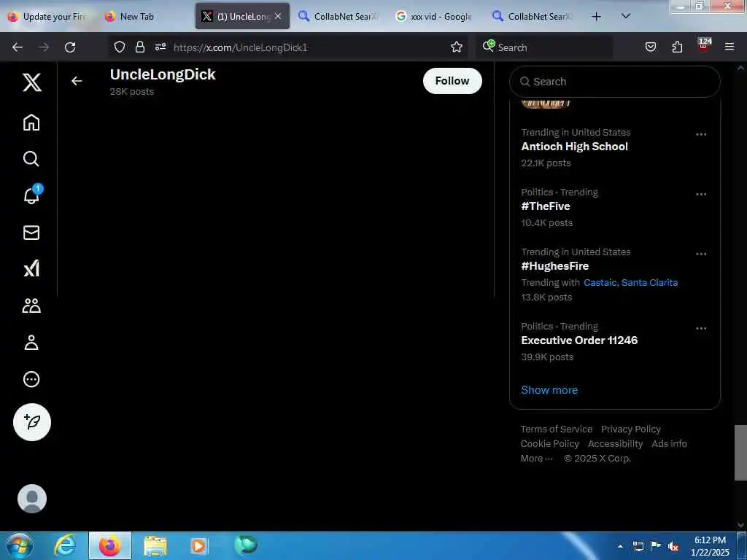Click the page vertical scrollbar thumb
The height and width of the screenshot is (560, 747).
pyautogui.click(x=740, y=452)
